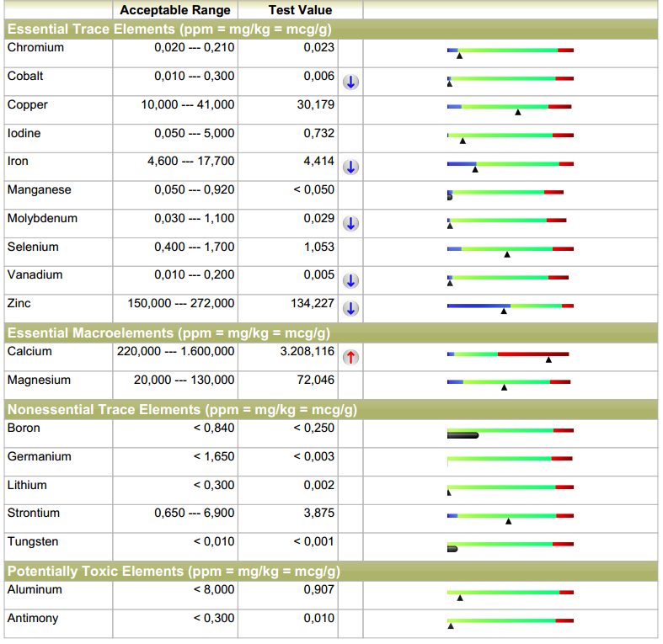
Task: Click the Calcium range indicator bar
Action: 508,354
